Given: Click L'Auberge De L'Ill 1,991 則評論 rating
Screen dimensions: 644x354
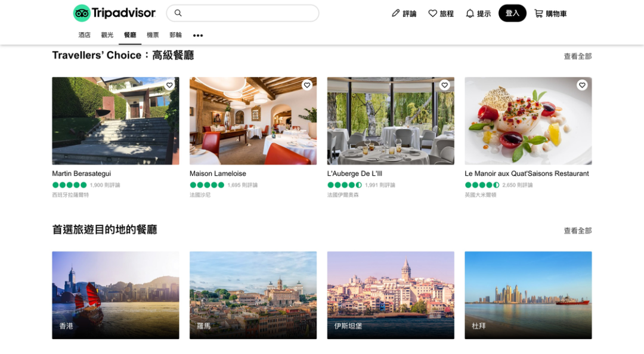Looking at the screenshot, I should click(x=361, y=185).
